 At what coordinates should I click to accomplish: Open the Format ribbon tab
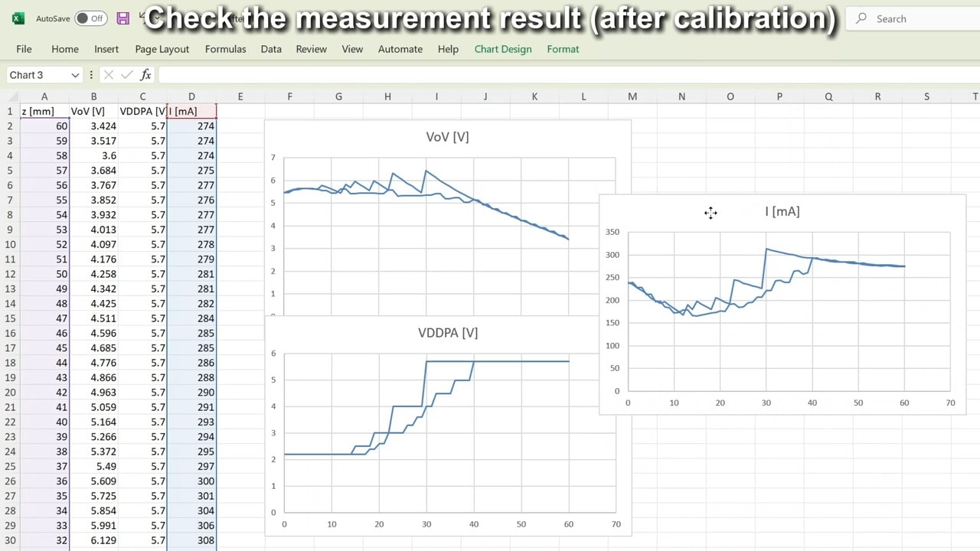[x=563, y=49]
